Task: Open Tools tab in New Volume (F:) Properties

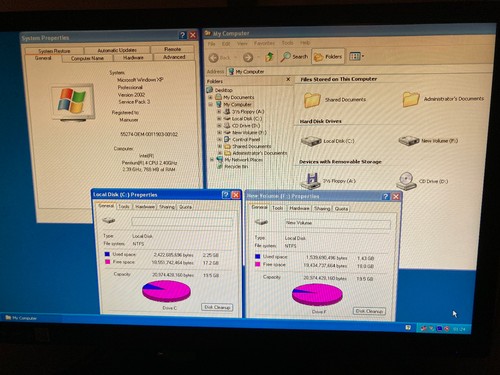Action: [x=277, y=208]
